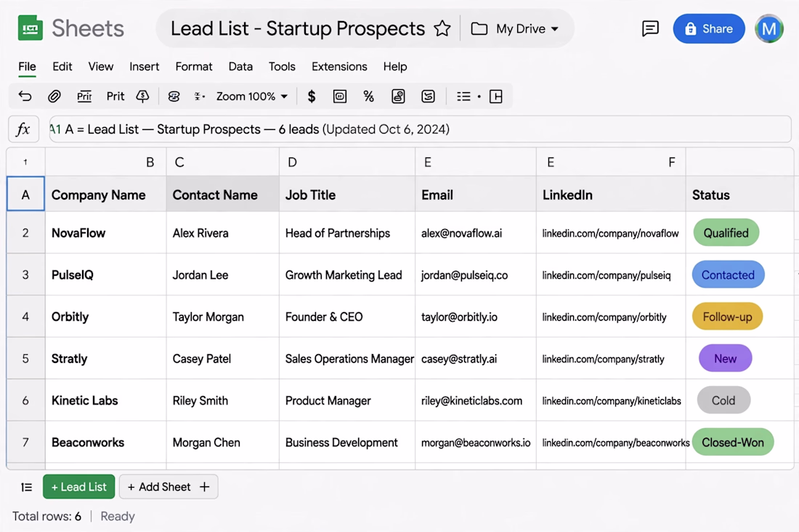799x532 pixels.
Task: Click the Add Sheet button
Action: click(x=169, y=487)
